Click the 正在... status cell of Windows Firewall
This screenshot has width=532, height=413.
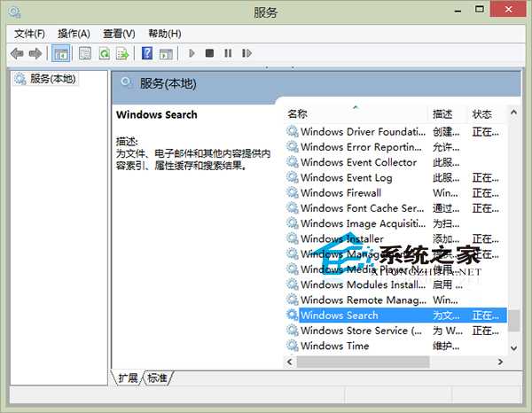click(x=486, y=193)
